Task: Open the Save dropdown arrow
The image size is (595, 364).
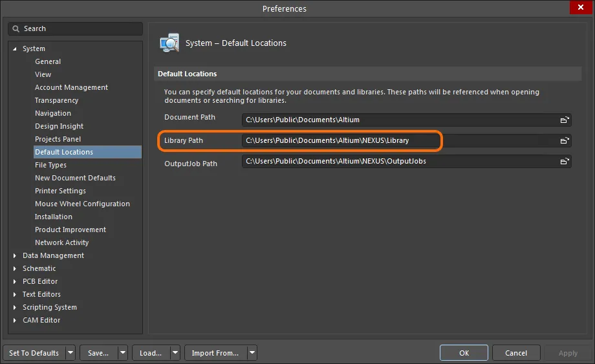Action: click(123, 352)
